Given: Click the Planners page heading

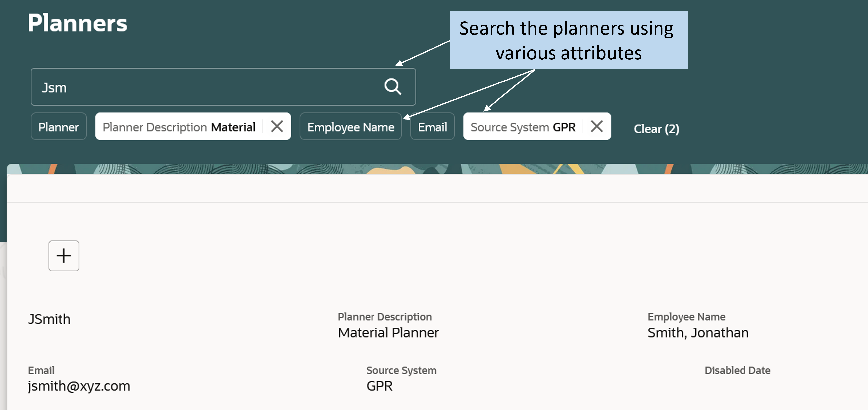Looking at the screenshot, I should [77, 23].
